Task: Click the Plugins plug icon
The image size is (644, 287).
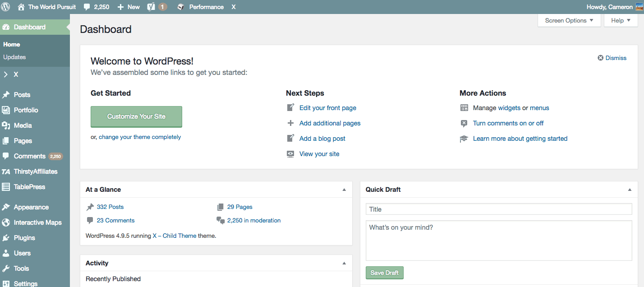Action: click(x=6, y=238)
